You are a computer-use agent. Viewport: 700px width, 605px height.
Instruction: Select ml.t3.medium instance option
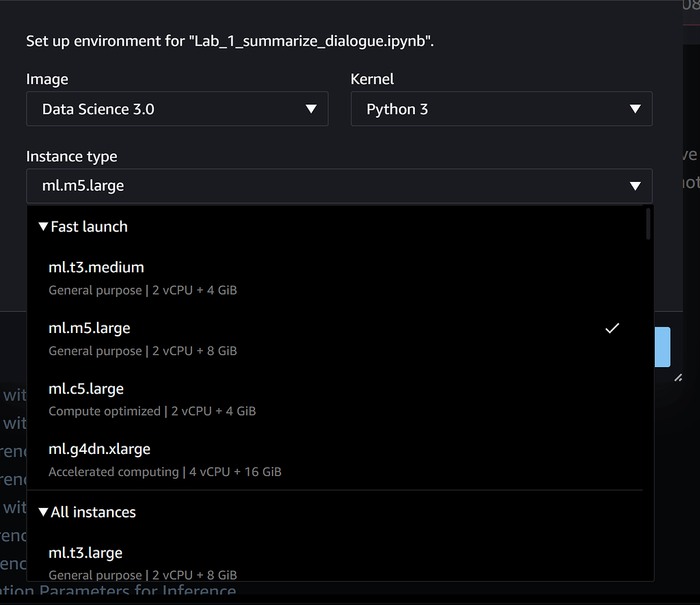[96, 267]
